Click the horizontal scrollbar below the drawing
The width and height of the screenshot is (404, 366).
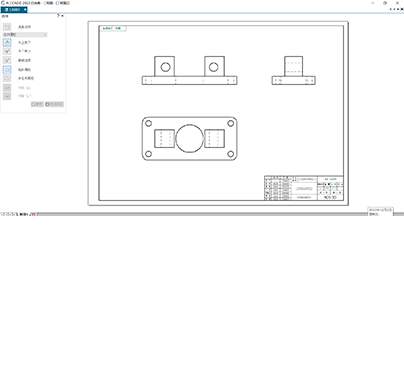202,214
